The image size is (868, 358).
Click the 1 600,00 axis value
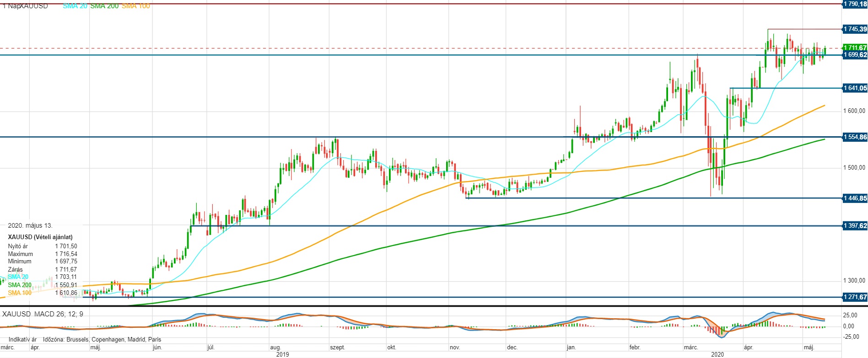click(854, 111)
